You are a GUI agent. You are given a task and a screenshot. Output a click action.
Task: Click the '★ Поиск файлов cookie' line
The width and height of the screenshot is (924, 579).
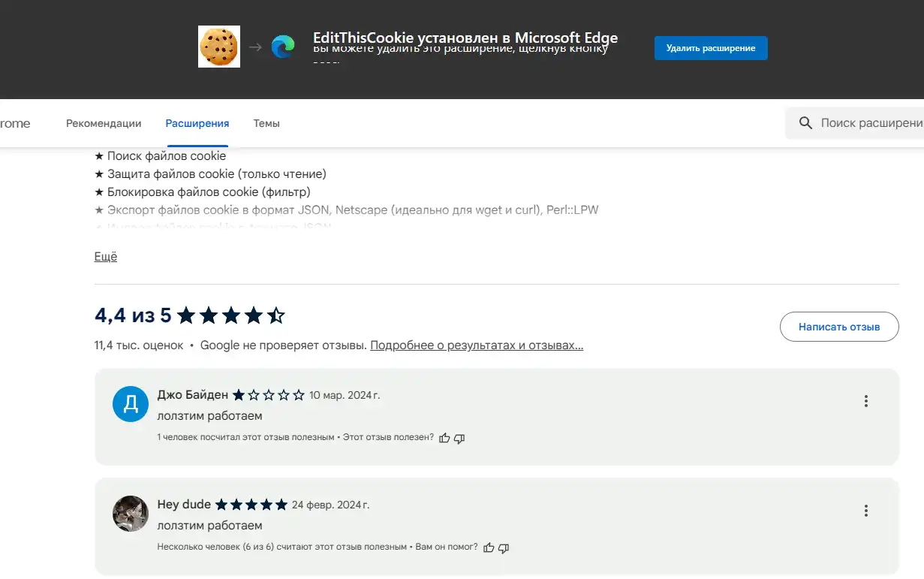click(x=161, y=156)
